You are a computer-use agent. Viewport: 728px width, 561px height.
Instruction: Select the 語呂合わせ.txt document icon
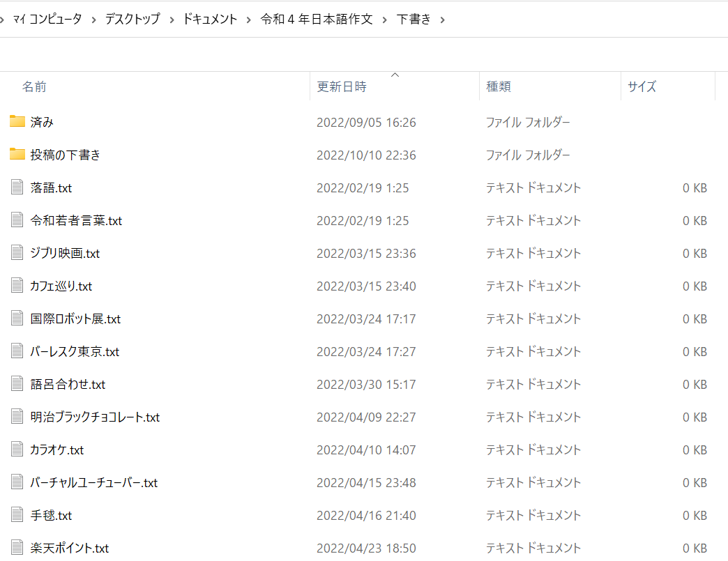(17, 384)
